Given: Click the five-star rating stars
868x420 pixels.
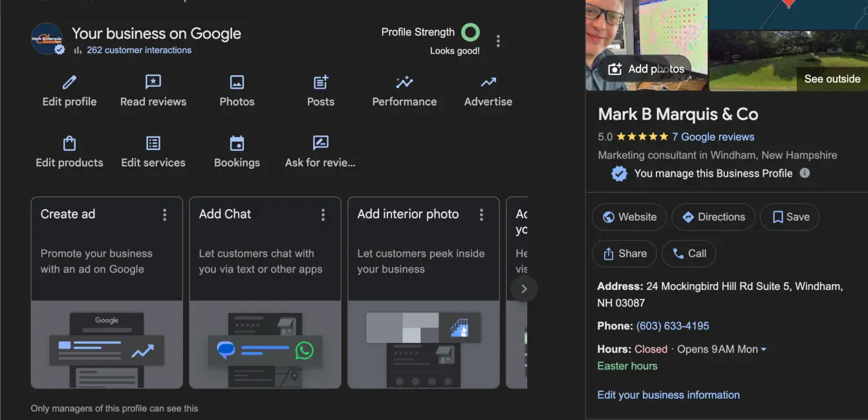Looking at the screenshot, I should click(642, 137).
